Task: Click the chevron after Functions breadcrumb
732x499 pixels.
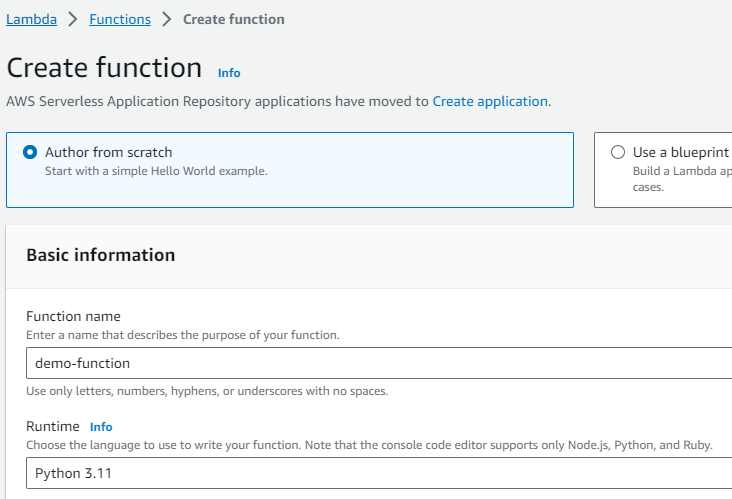Action: pos(167,19)
